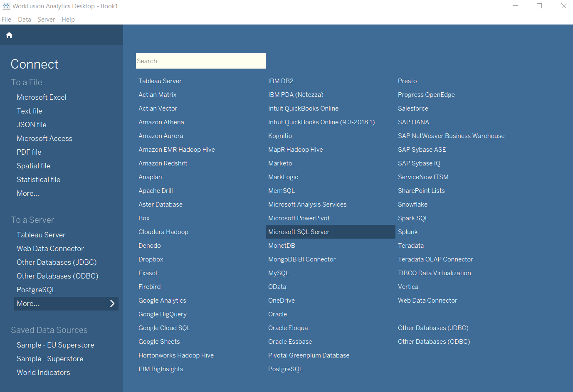Open Sample - Superstore data source
Screen dimensions: 573x392
pyautogui.click(x=50, y=359)
